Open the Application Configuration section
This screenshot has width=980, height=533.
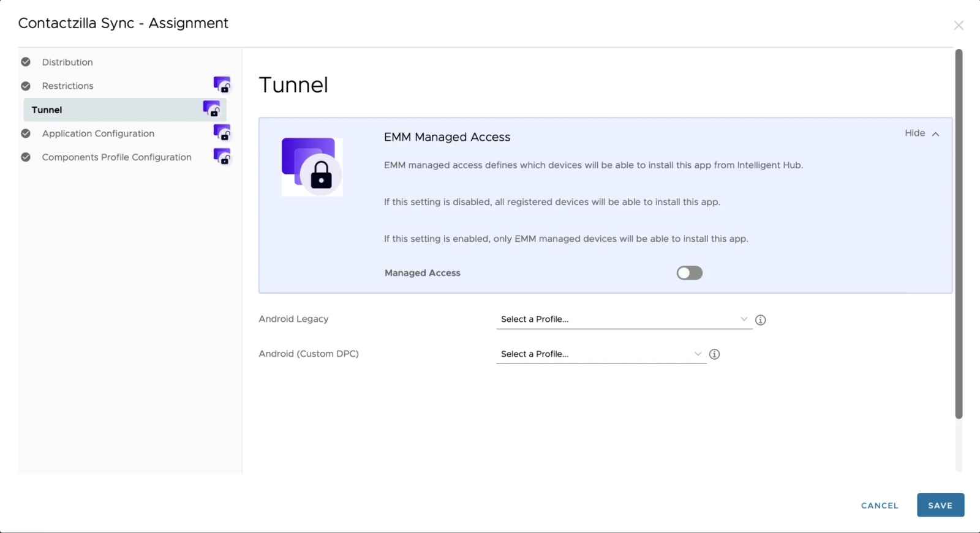coord(98,133)
